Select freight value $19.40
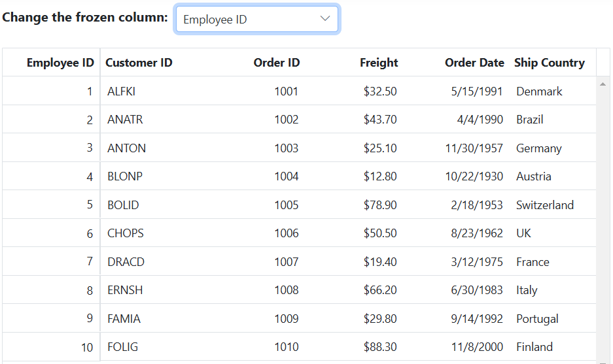Image resolution: width=613 pixels, height=364 pixels. (x=380, y=261)
